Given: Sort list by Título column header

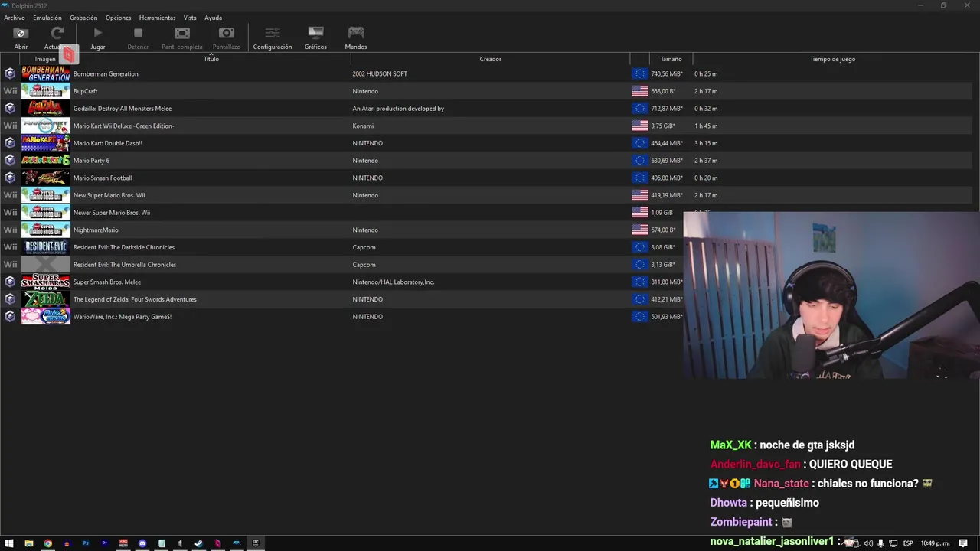Looking at the screenshot, I should 211,59.
